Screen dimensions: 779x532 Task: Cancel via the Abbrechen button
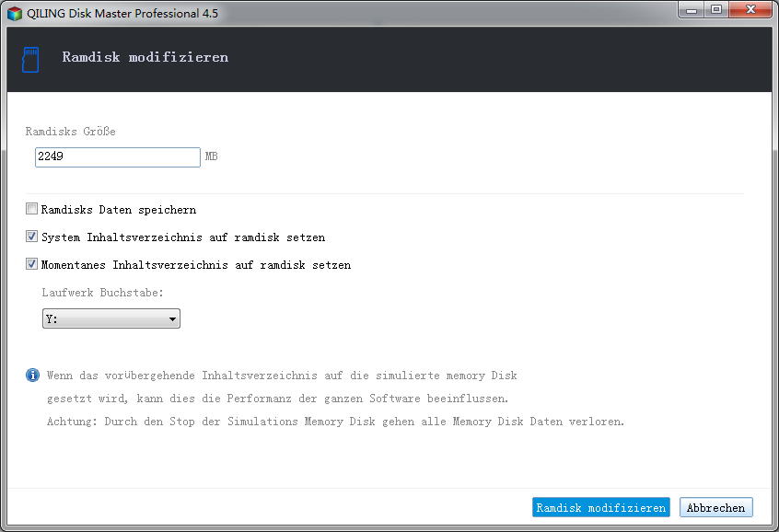[x=715, y=507]
